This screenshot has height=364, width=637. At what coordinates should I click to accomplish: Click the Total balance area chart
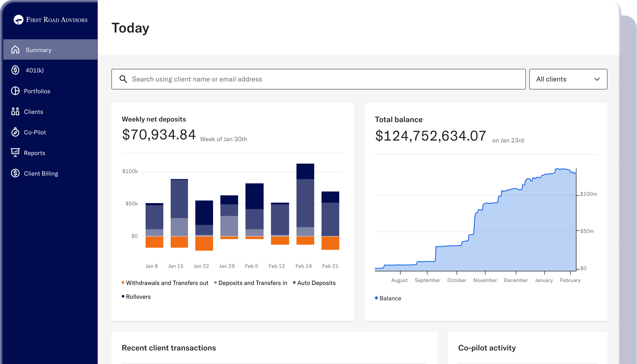coord(475,220)
